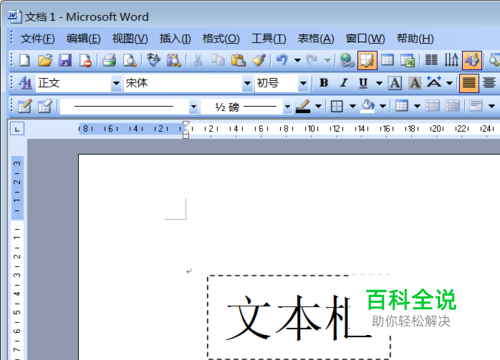The image size is (500, 360).
Task: Open the 表格(A) menu
Action: tap(316, 39)
